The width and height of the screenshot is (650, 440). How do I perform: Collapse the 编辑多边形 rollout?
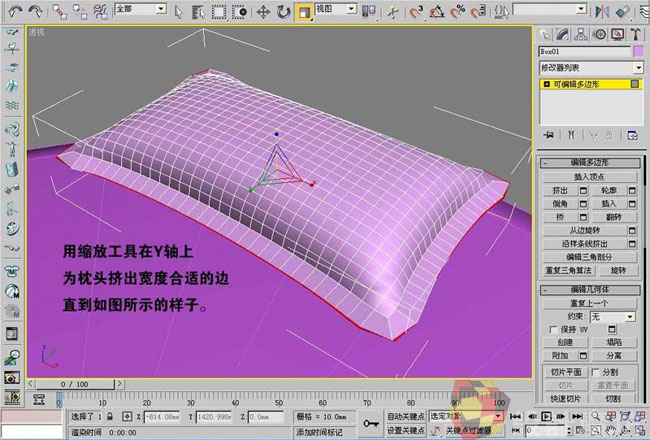click(590, 163)
